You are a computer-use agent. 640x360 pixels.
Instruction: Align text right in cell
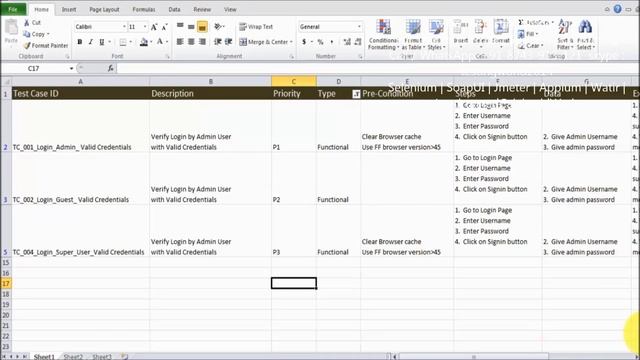(202, 42)
